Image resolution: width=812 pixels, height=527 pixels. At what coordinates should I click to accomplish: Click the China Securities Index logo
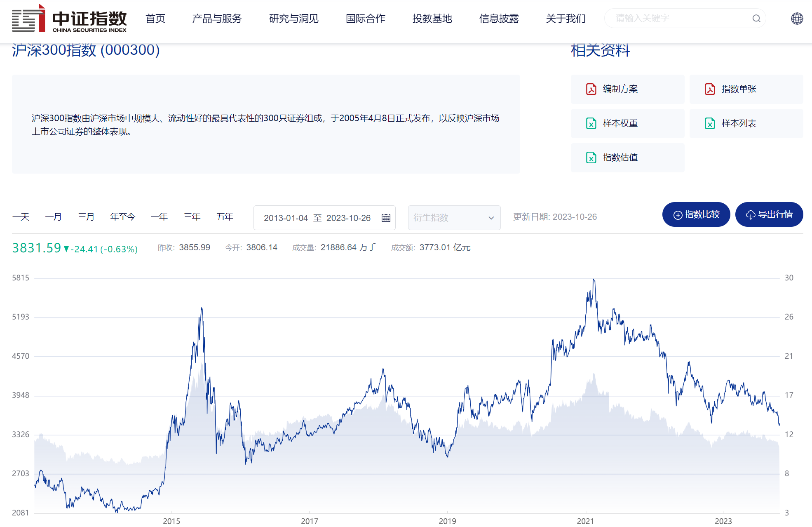point(69,18)
